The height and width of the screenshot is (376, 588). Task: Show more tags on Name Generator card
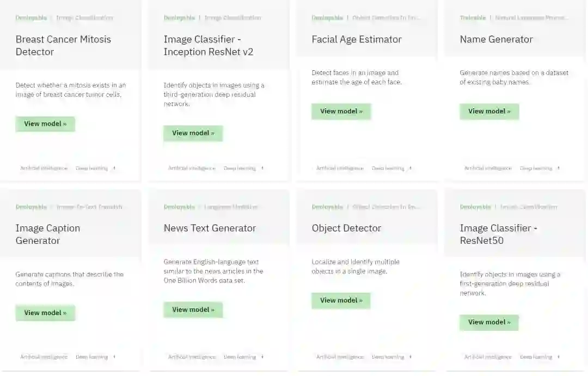(559, 168)
